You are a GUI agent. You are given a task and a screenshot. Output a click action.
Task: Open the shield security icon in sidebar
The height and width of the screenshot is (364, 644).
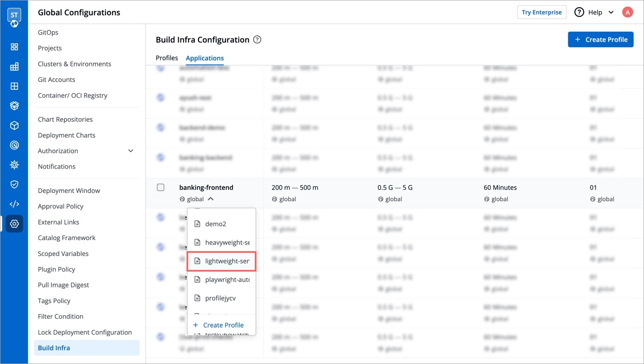point(14,184)
